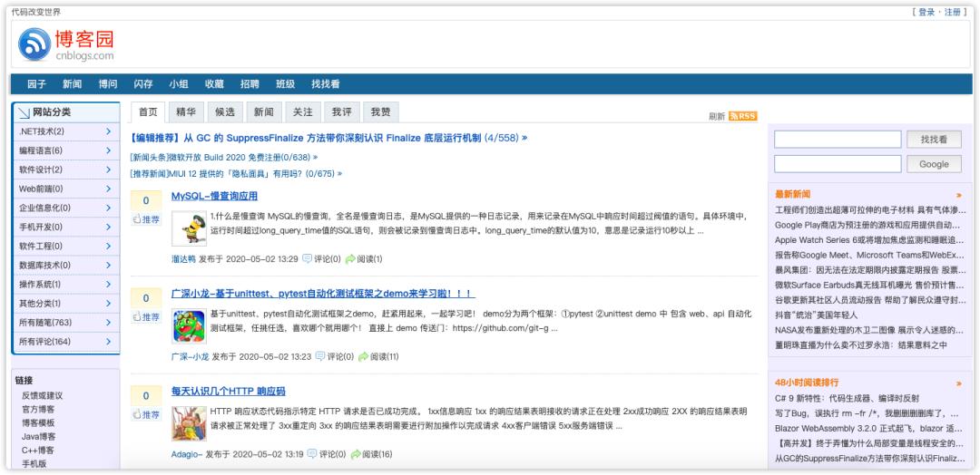Focus the 找找看 search input field
This screenshot has height=475, width=980.
[x=838, y=140]
